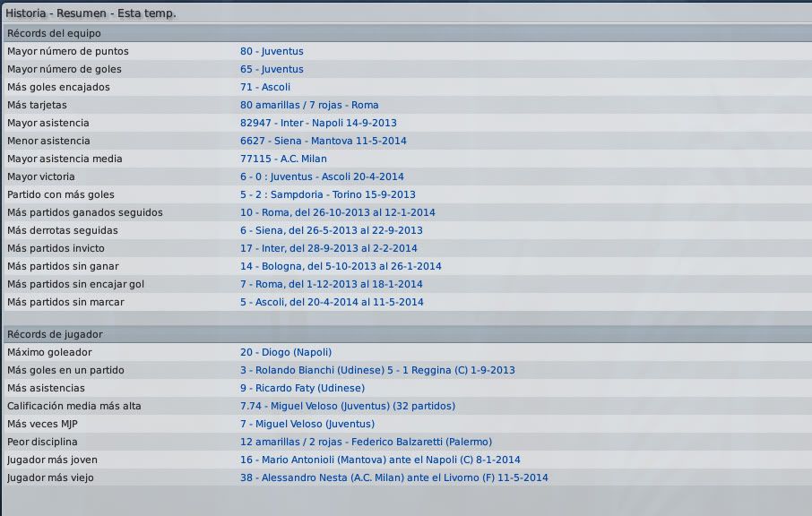Click 'Historia - Resumen - Esta temp.' title

(x=91, y=13)
